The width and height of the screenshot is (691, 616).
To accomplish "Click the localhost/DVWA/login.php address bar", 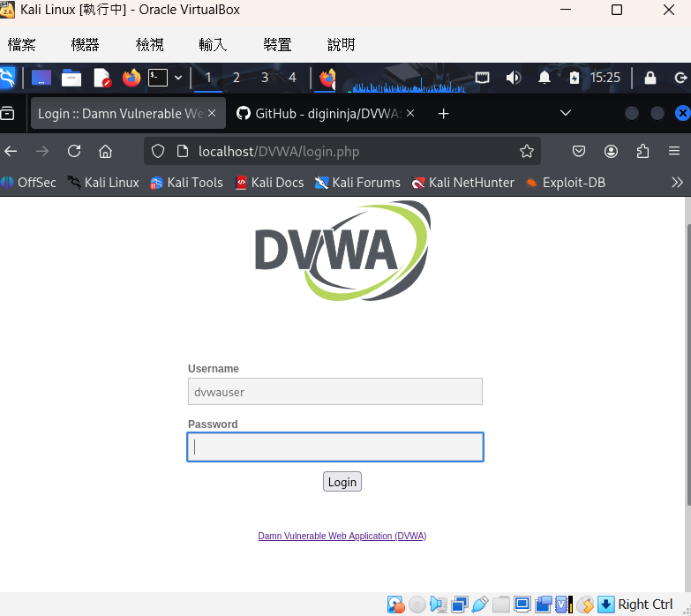I will [342, 151].
